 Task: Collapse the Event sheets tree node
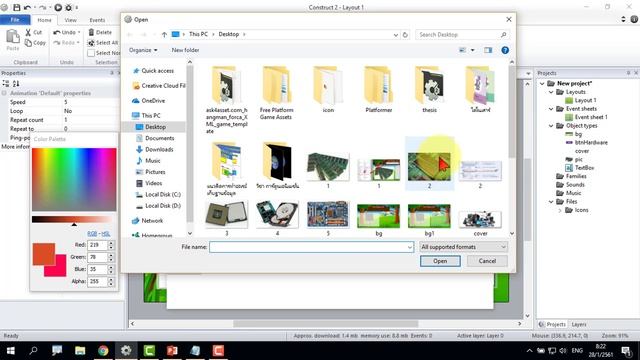click(551, 109)
